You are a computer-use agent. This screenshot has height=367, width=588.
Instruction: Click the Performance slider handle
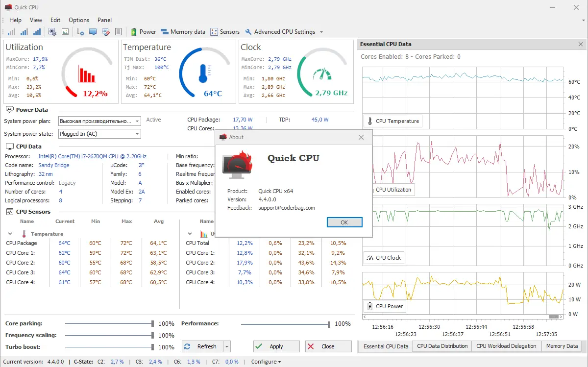pyautogui.click(x=329, y=324)
